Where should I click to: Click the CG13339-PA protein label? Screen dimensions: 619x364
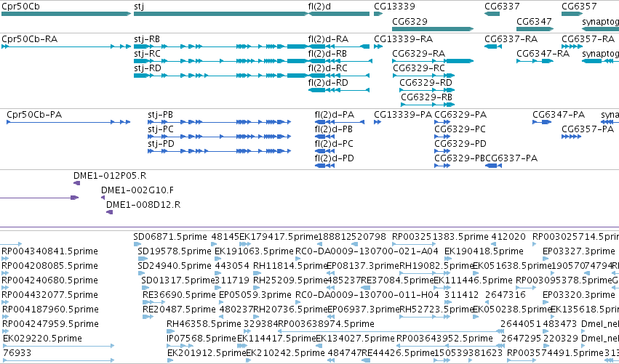[403, 115]
